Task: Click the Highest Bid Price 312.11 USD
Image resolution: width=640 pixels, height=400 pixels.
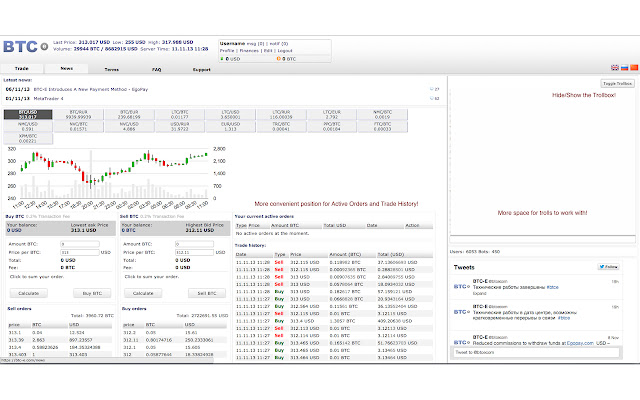Action: [204, 228]
